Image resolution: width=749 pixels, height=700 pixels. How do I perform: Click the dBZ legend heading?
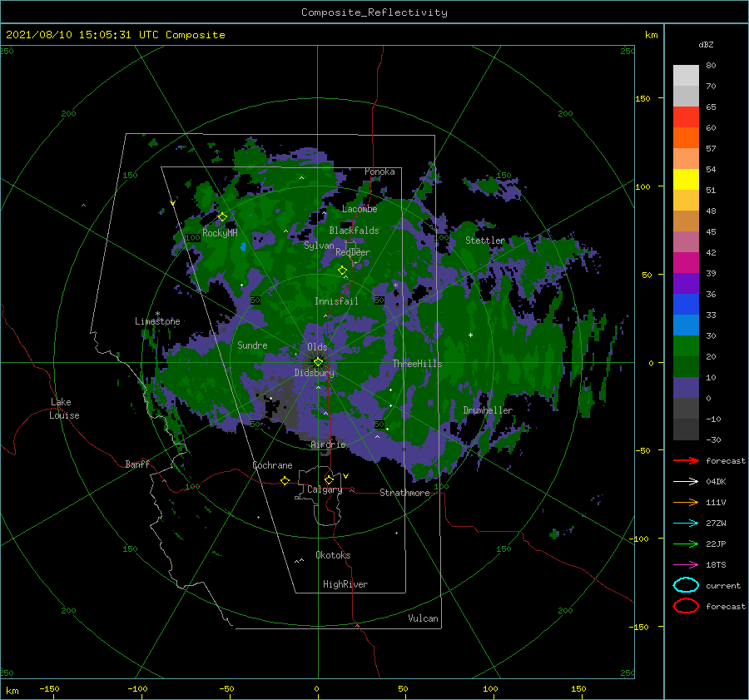pyautogui.click(x=706, y=45)
